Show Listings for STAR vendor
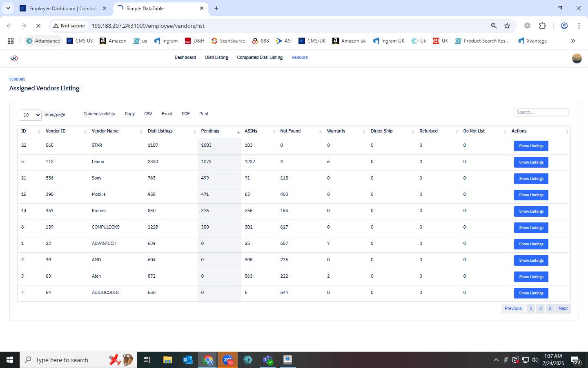588x368 pixels. pyautogui.click(x=531, y=146)
